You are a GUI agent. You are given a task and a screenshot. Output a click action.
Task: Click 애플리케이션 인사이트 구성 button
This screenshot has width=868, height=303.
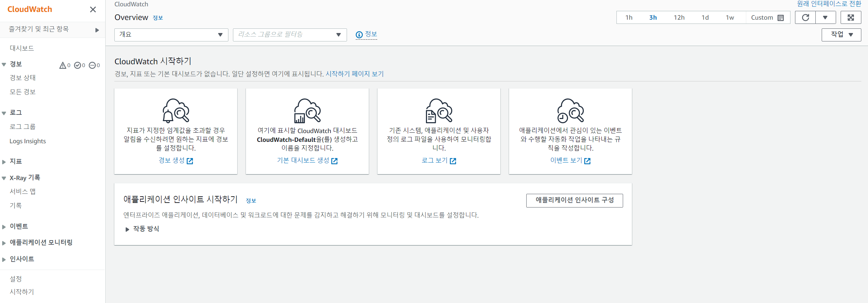(575, 200)
